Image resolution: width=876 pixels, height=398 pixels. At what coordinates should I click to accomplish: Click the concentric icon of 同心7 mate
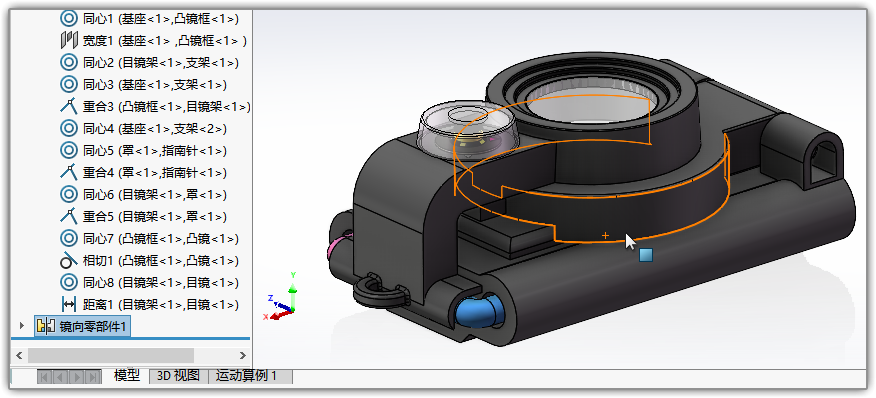point(69,239)
